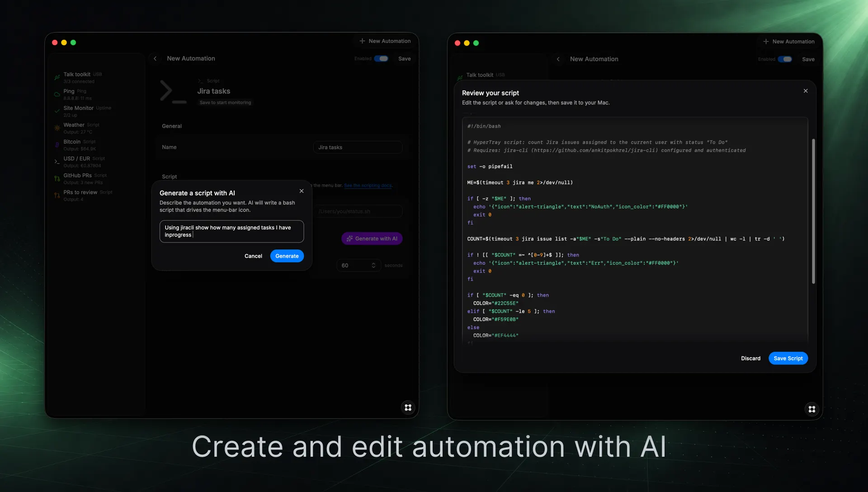Viewport: 868px width, 492px height.
Task: Click the PRs to review icon
Action: (57, 195)
